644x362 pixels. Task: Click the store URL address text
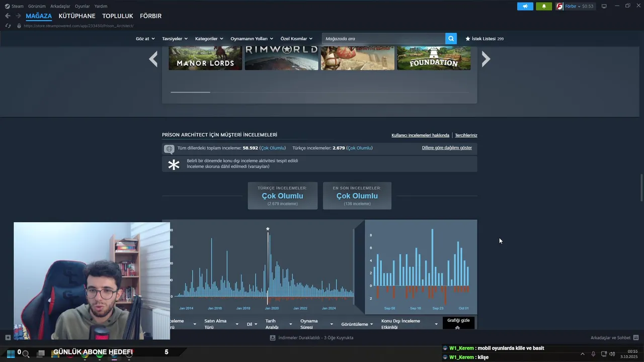pyautogui.click(x=78, y=26)
